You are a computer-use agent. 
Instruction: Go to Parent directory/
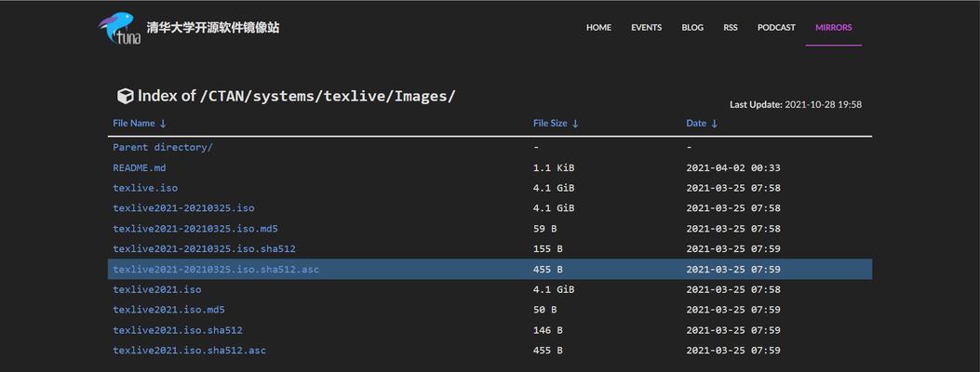163,147
